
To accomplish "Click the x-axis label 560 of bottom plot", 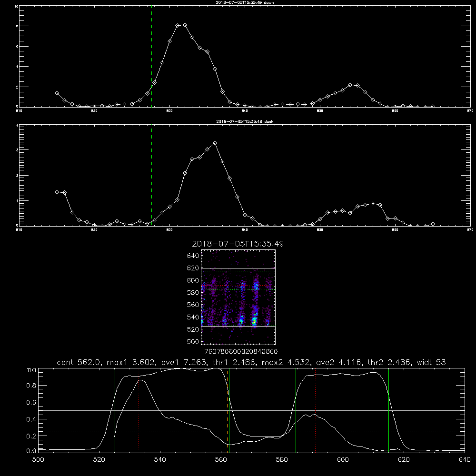I will tap(221, 460).
